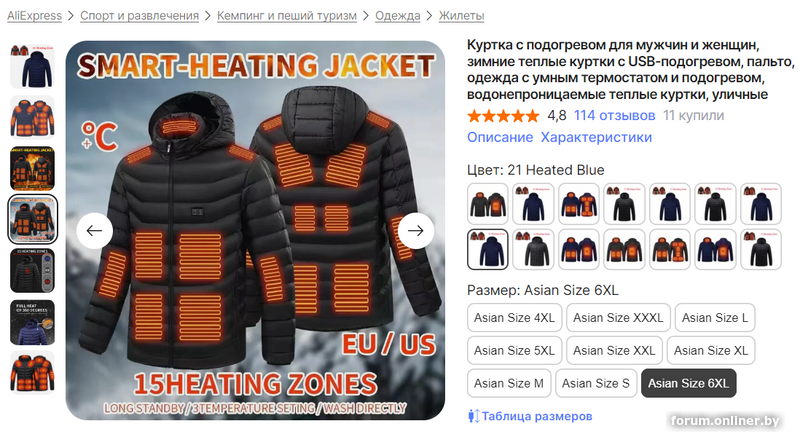The height and width of the screenshot is (442, 800).
Task: Jump to Характеристики section
Action: click(x=596, y=137)
